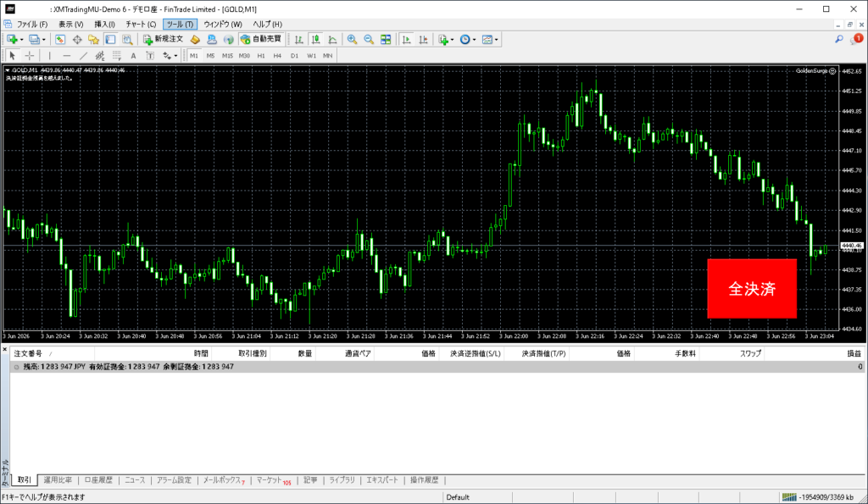Image resolution: width=868 pixels, height=504 pixels.
Task: Close the terminal panel with X
Action: (4, 350)
